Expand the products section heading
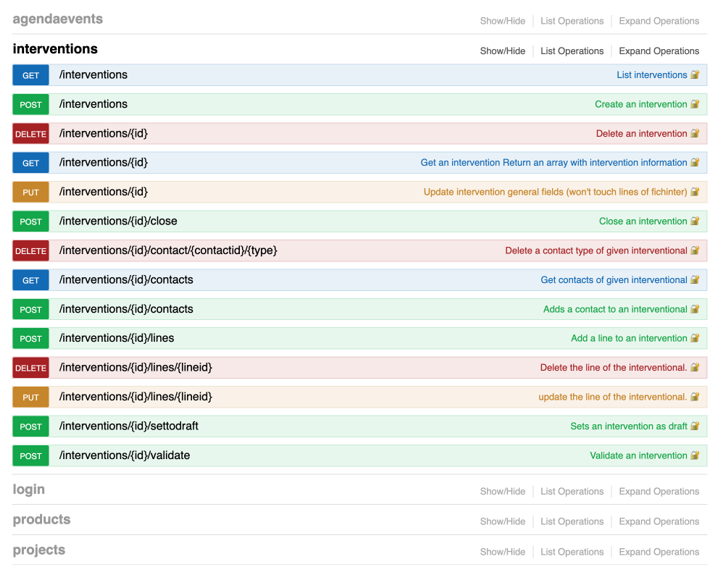This screenshot has width=717, height=565. (41, 519)
